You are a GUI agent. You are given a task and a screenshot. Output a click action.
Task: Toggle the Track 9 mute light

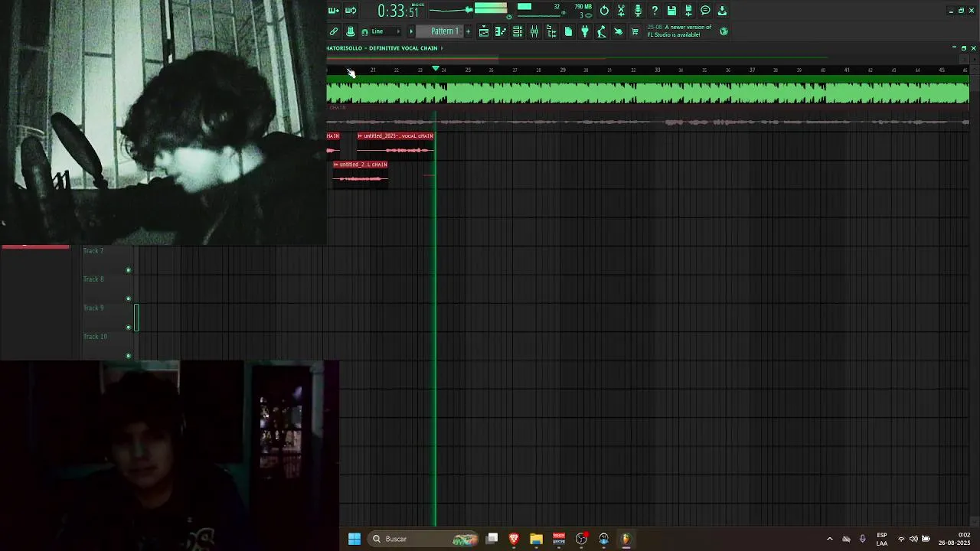point(128,328)
